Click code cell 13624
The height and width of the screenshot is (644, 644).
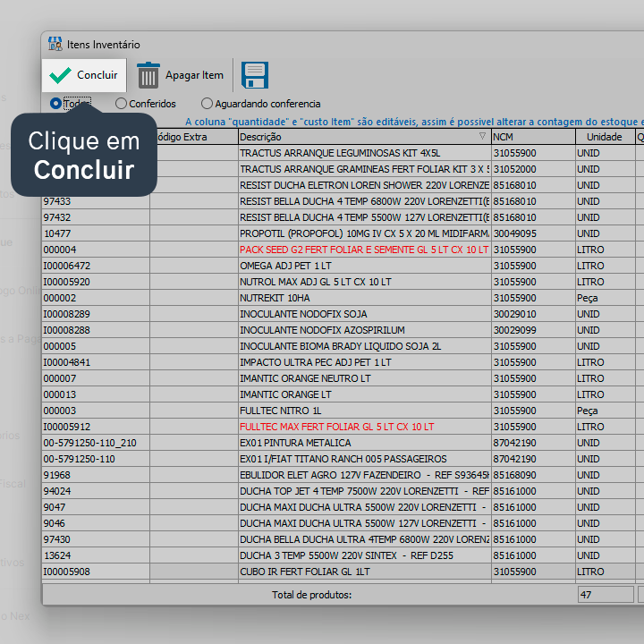(96, 555)
